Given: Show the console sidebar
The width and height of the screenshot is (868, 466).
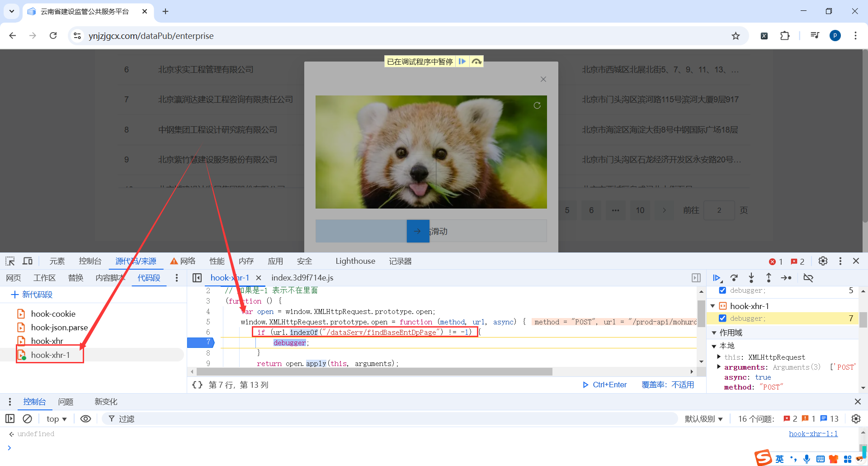Looking at the screenshot, I should (10, 419).
